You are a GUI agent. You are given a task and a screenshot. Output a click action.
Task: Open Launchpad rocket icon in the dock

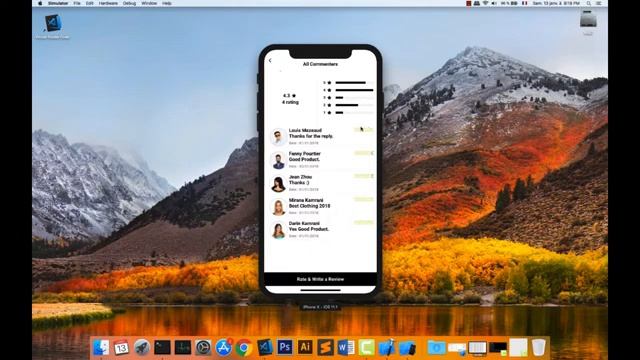[142, 347]
